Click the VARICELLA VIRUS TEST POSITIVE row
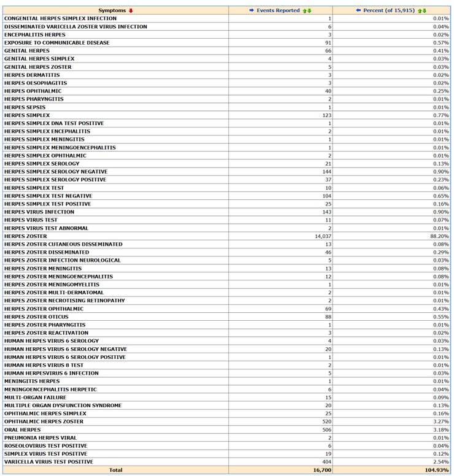 click(x=226, y=462)
